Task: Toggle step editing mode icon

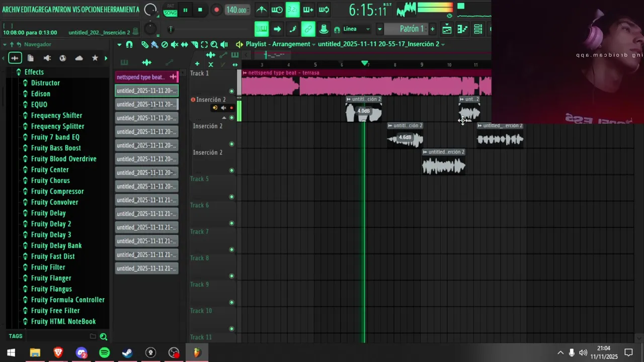Action: click(292, 29)
